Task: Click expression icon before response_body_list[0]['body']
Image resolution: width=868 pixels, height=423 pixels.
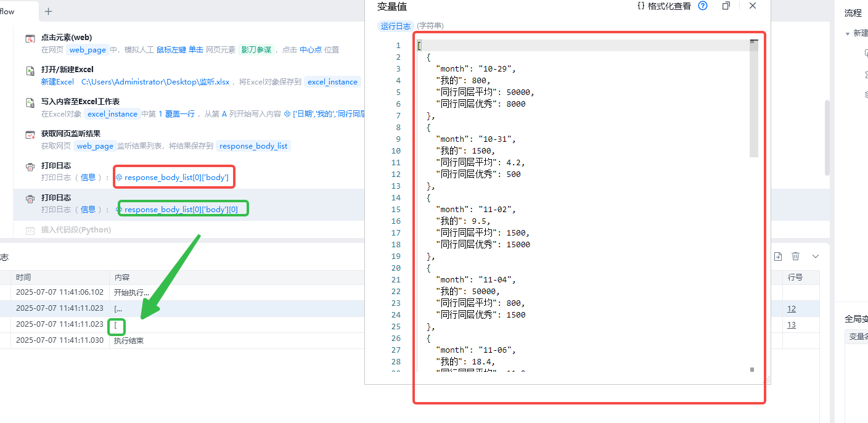Action: tap(119, 178)
